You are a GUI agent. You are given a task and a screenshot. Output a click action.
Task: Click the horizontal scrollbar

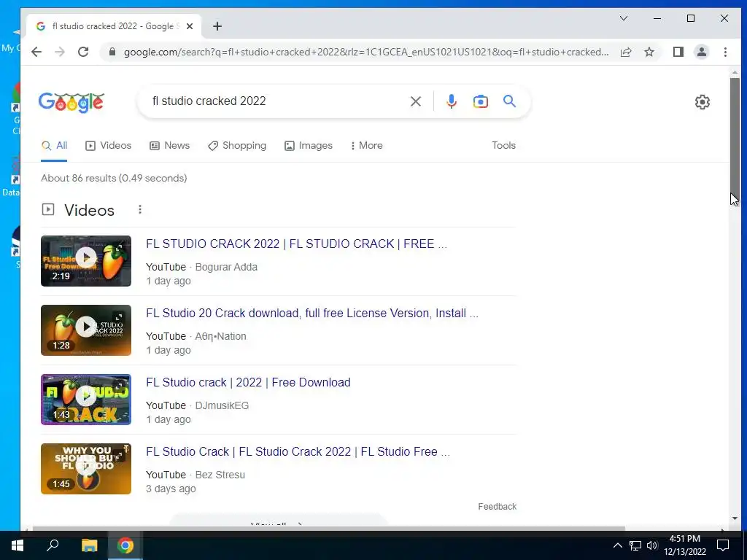[329, 529]
